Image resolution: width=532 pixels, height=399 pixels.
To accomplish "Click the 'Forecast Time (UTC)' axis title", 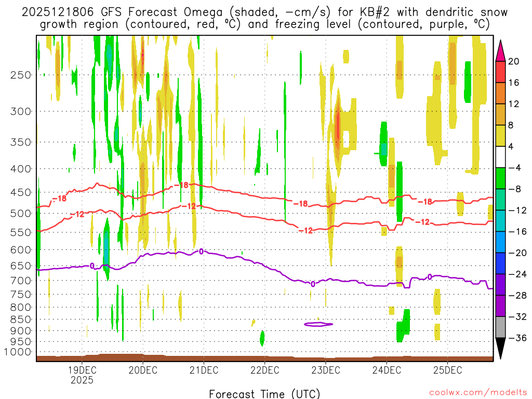I will point(264,394).
